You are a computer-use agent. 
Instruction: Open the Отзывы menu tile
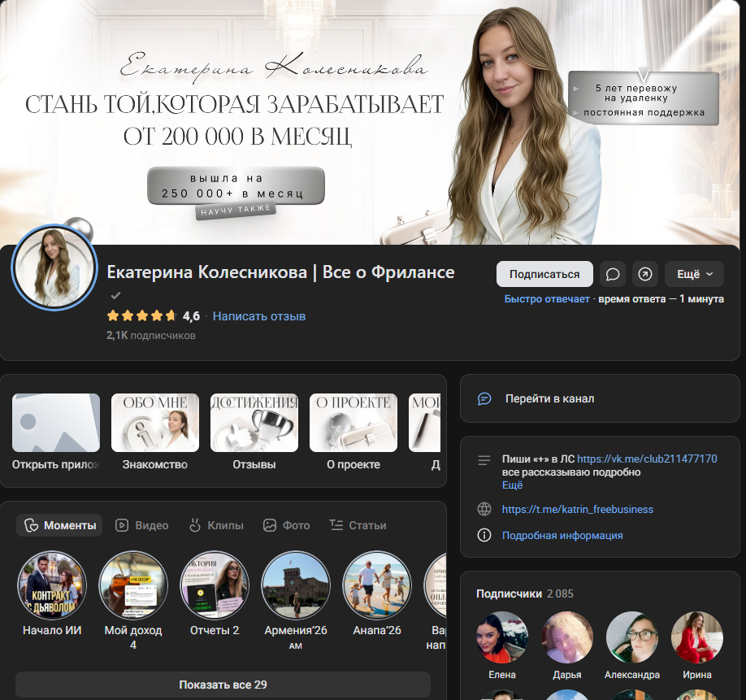click(254, 432)
